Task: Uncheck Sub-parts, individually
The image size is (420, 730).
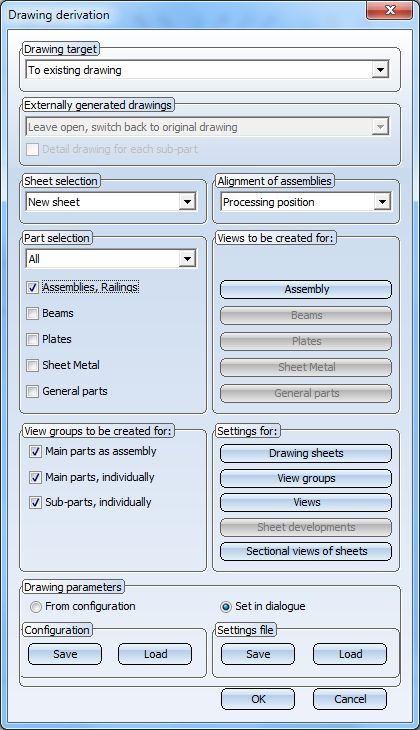Action: 35,503
